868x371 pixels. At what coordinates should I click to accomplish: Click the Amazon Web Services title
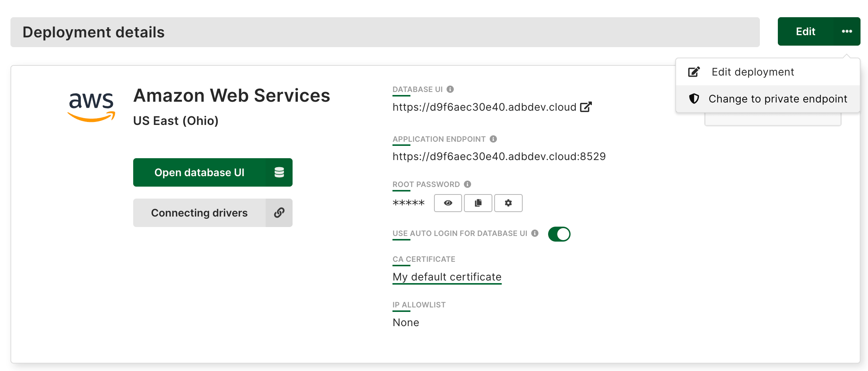coord(232,95)
